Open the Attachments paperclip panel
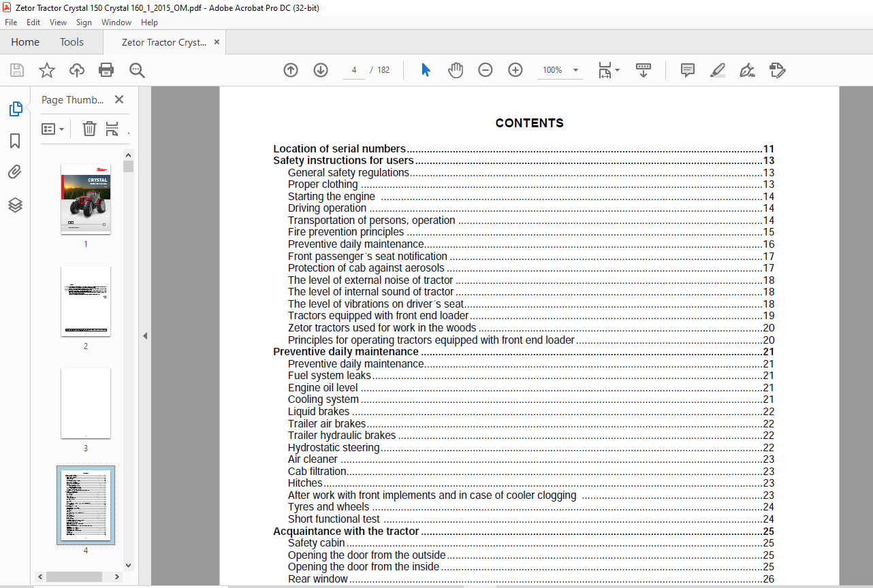Screen dimensions: 873x588 15,173
